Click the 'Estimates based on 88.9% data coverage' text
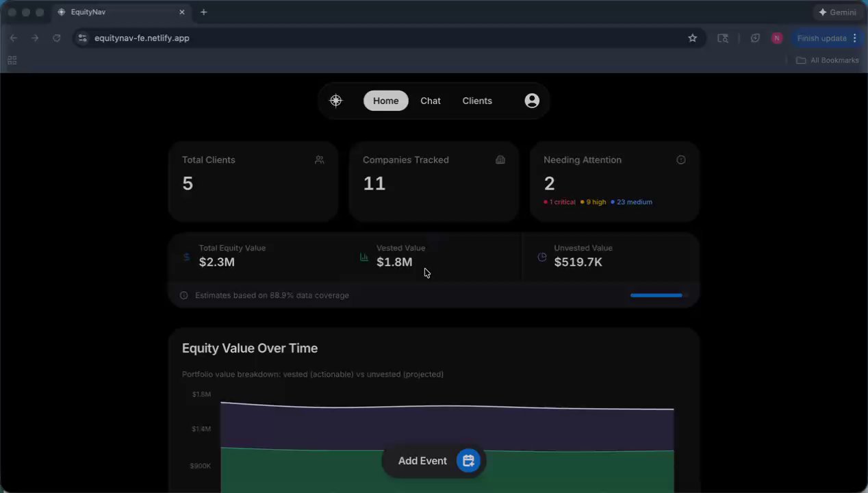This screenshot has height=493, width=868. [x=272, y=296]
